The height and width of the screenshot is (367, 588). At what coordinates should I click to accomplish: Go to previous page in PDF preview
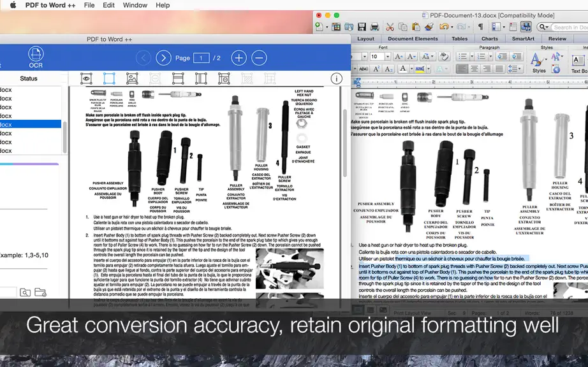click(x=143, y=58)
